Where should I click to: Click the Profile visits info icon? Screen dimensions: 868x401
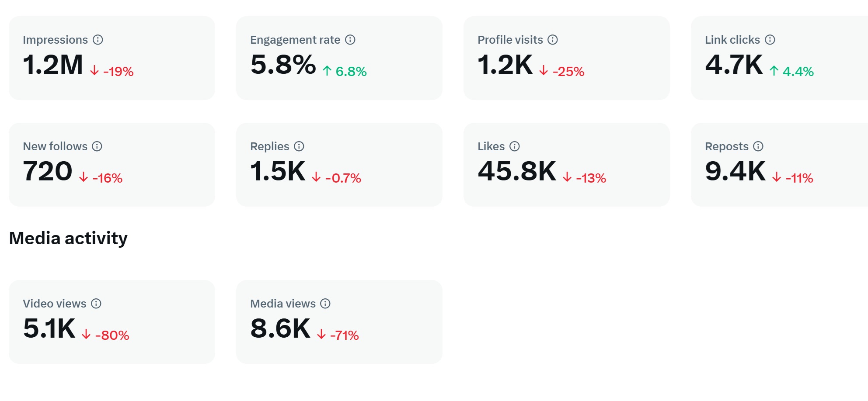pos(552,40)
